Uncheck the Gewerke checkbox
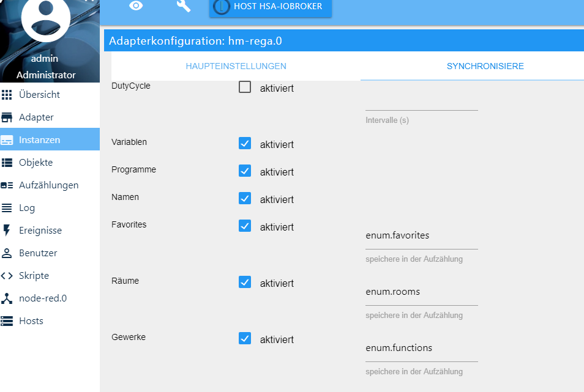Screen dimensions: 584x392 (245, 338)
